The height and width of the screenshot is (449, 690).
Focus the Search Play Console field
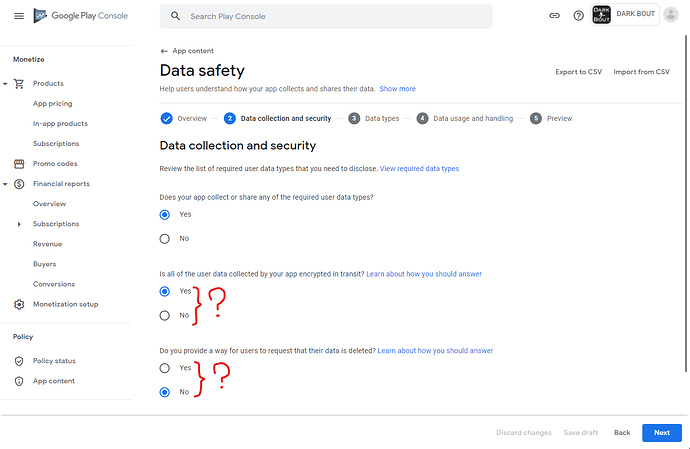click(326, 16)
